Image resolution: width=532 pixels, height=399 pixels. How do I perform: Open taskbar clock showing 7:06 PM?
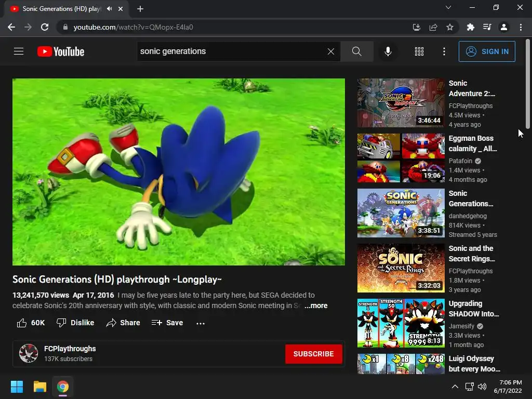(508, 387)
